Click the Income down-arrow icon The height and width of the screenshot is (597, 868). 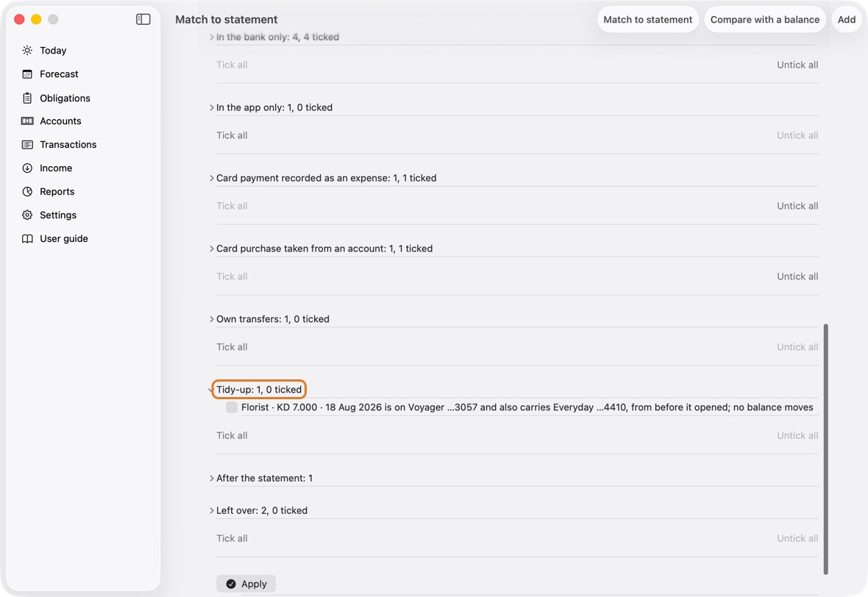click(27, 168)
